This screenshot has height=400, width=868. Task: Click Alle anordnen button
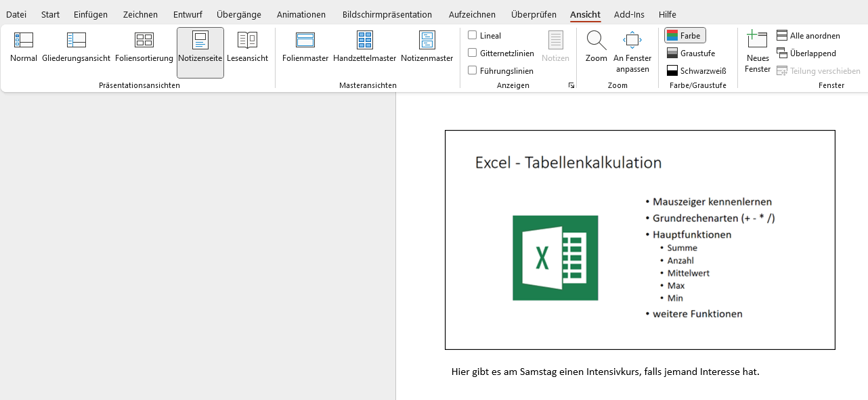click(x=808, y=36)
